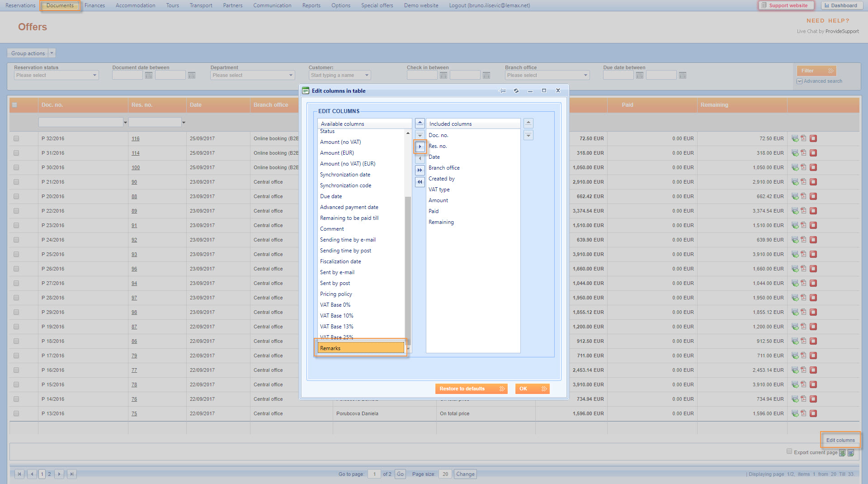The height and width of the screenshot is (484, 868).
Task: Move available column down in list
Action: [x=420, y=135]
